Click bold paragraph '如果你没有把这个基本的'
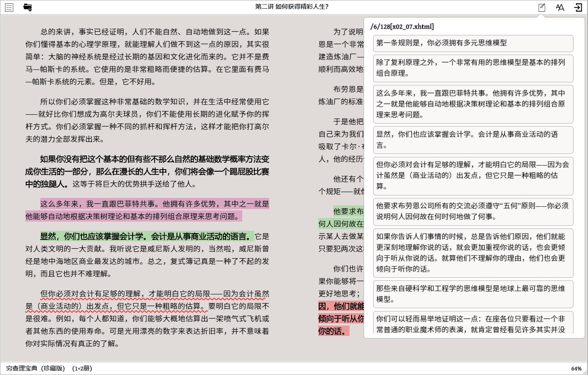Image resolution: width=588 pixels, height=375 pixels. pos(147,171)
